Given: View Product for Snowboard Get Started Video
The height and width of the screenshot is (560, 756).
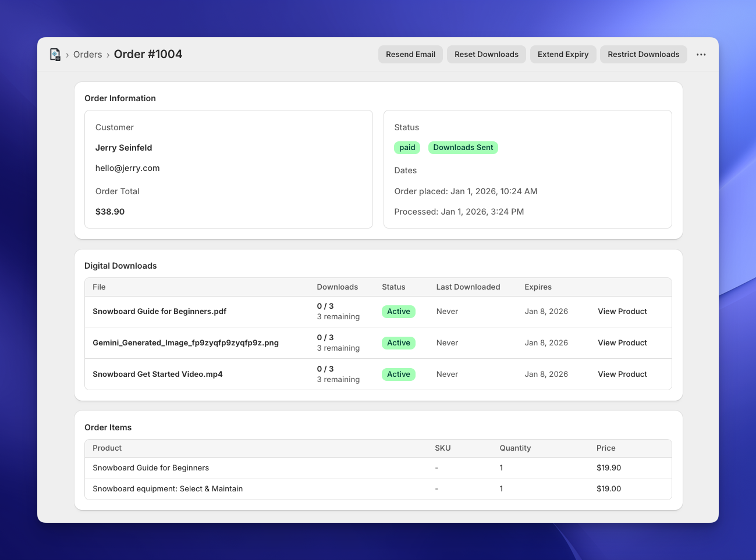Looking at the screenshot, I should [x=622, y=374].
